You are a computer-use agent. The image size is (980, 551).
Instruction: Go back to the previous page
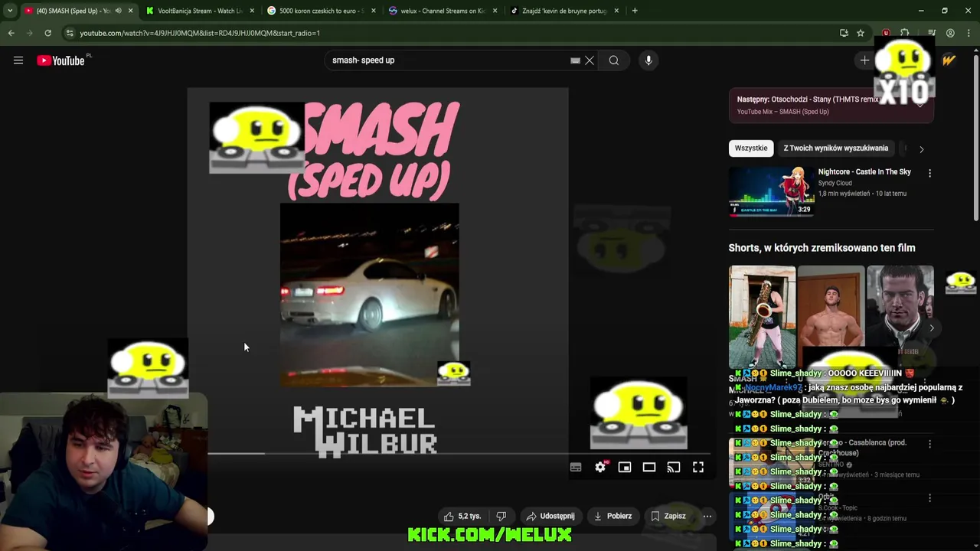(11, 33)
